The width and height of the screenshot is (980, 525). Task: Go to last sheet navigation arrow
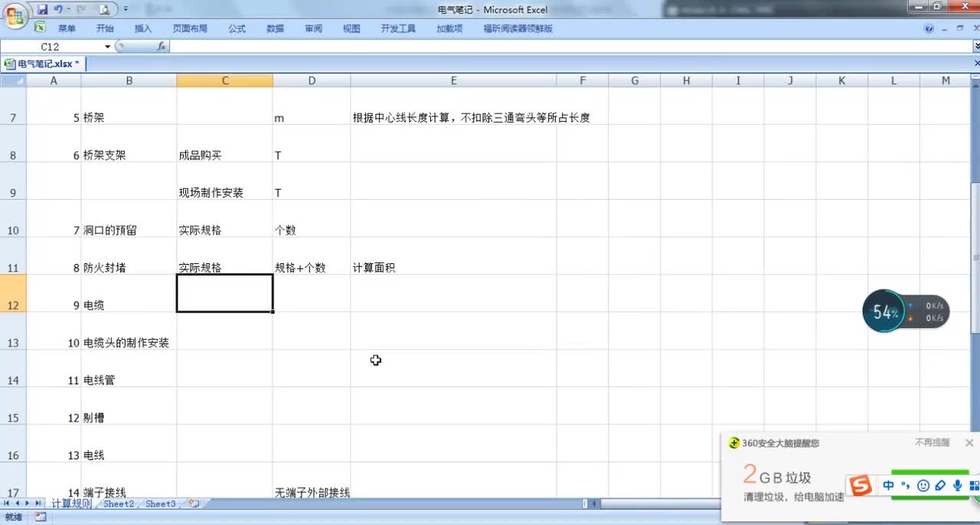click(38, 504)
